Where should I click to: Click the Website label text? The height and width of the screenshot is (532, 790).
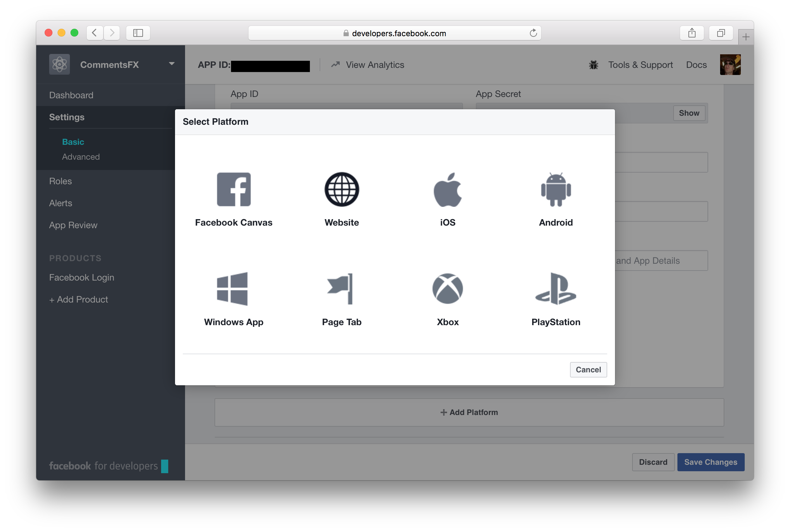pos(342,223)
